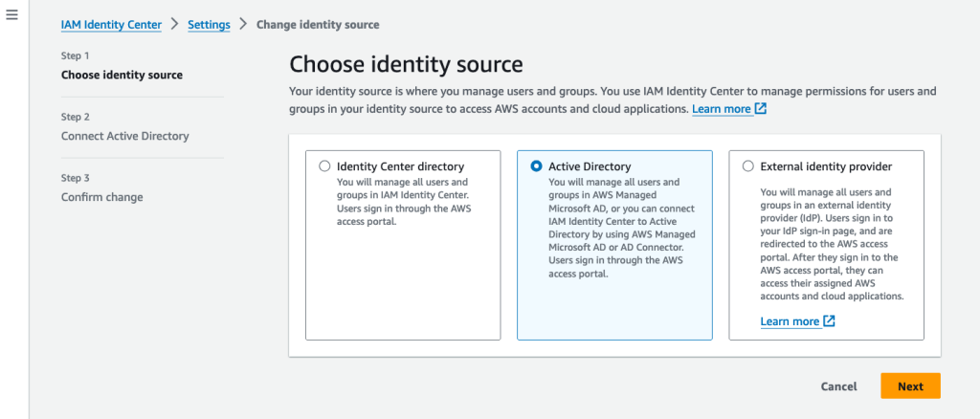
Task: Click the External identity provider card description
Action: pos(833,244)
